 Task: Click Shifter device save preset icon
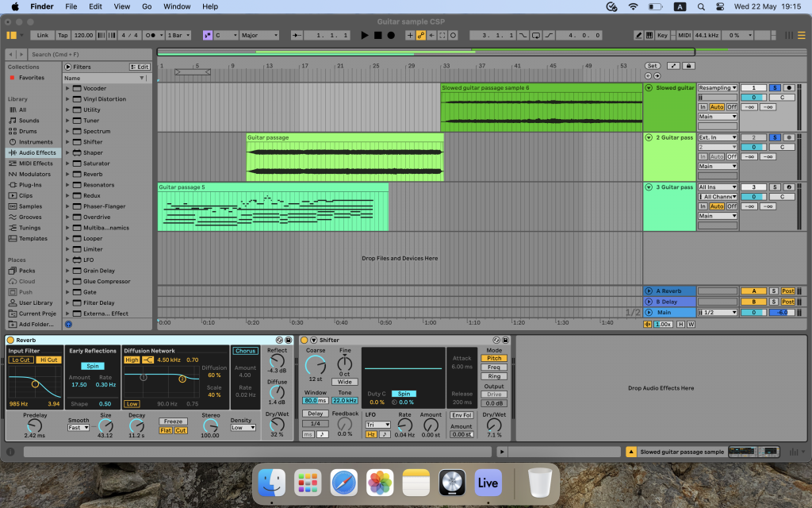(505, 340)
